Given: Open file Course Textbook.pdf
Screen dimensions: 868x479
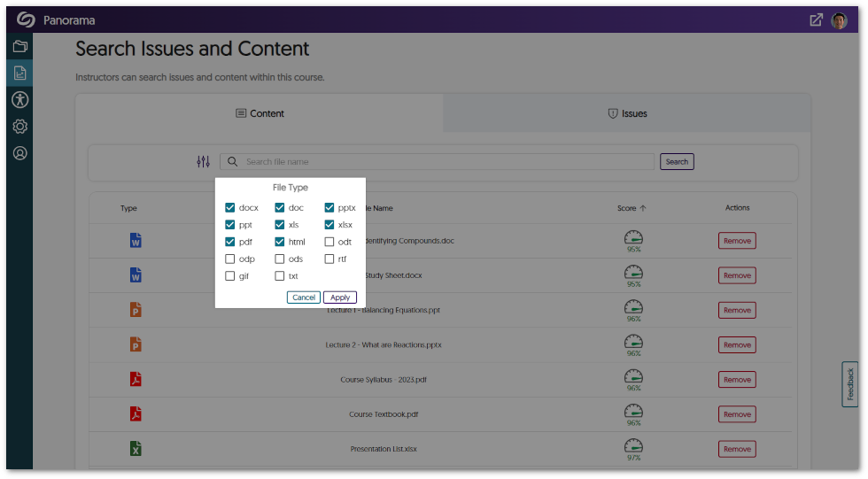Looking at the screenshot, I should (384, 414).
